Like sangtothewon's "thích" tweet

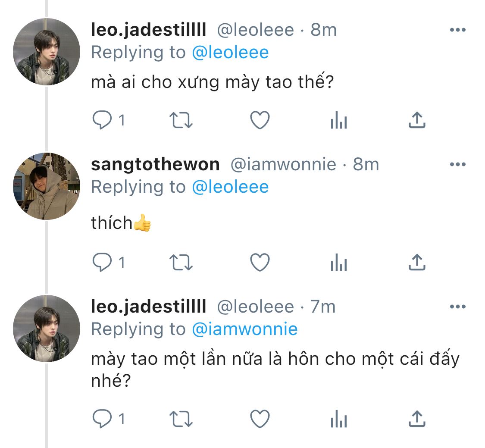click(x=260, y=263)
